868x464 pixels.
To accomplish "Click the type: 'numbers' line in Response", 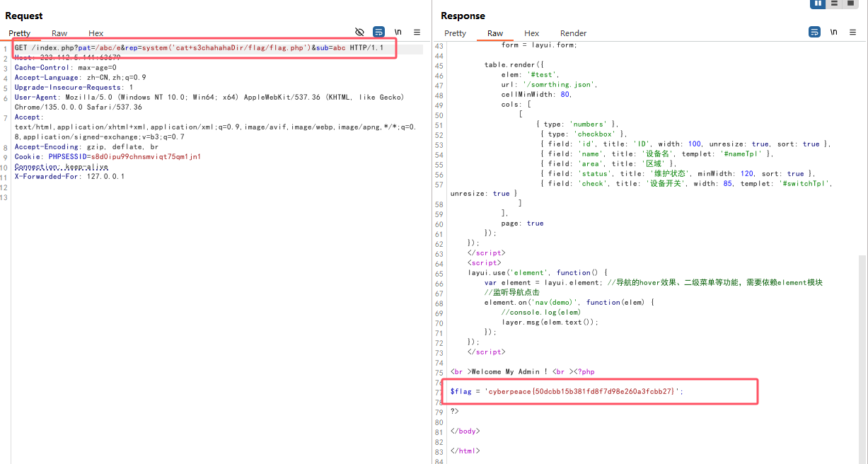I will click(x=577, y=124).
